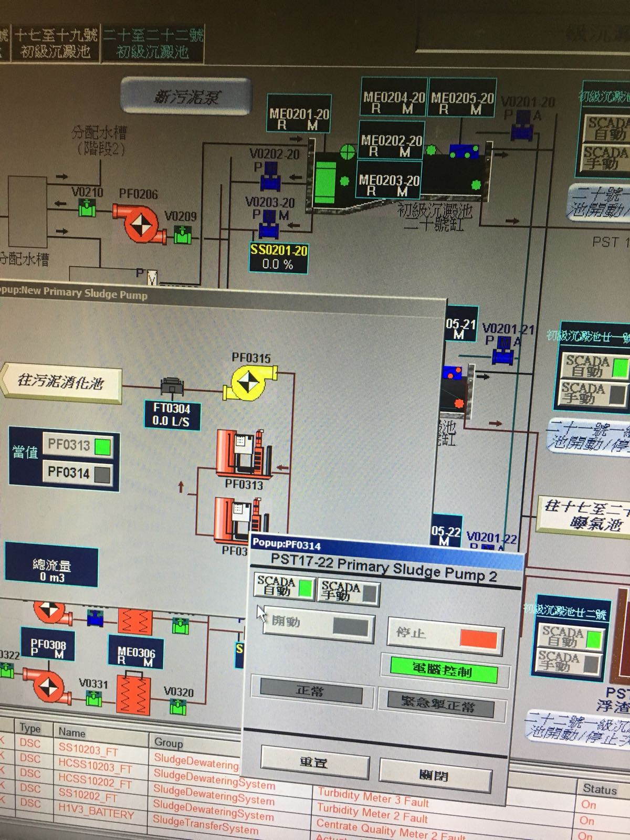630x840 pixels.
Task: Switch to 二十至二十二號 初級沉澱池 tab
Action: [x=153, y=44]
